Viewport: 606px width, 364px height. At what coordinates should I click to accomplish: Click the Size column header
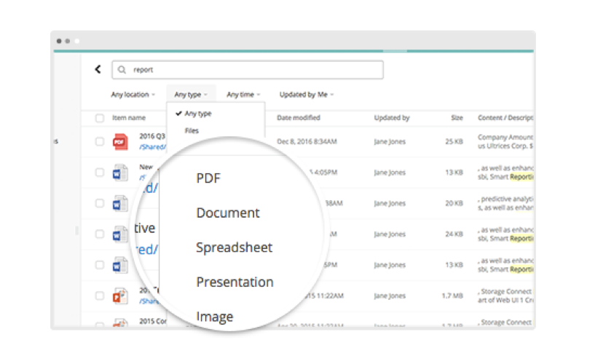[457, 118]
